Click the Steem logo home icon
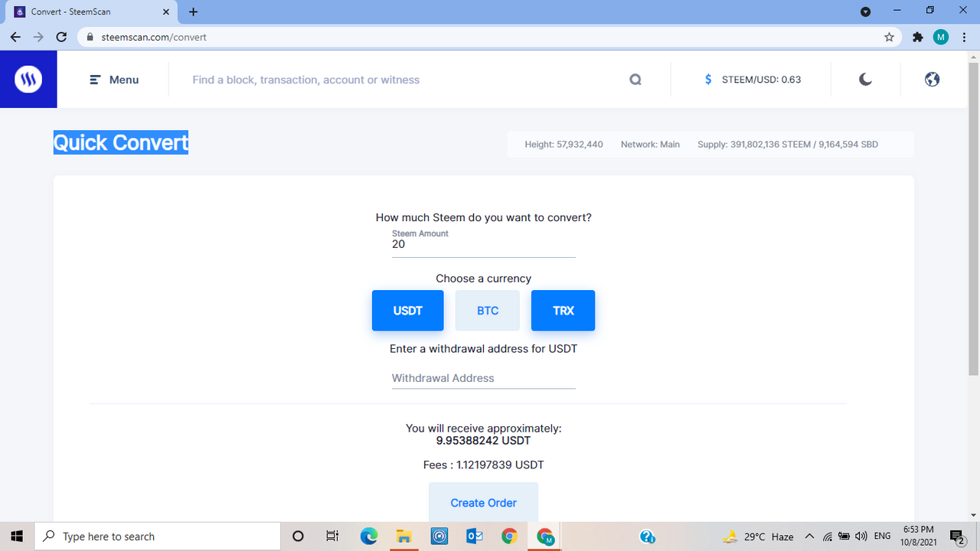The width and height of the screenshot is (980, 551). click(28, 79)
